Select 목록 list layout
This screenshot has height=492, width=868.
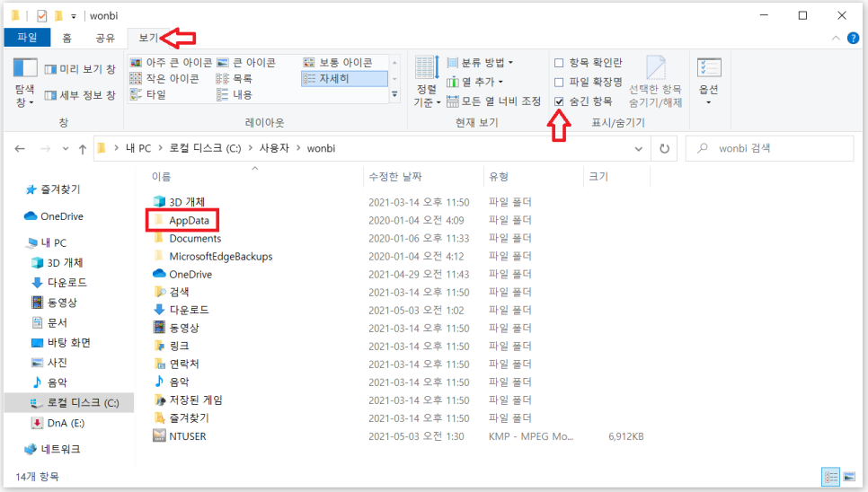pyautogui.click(x=235, y=78)
